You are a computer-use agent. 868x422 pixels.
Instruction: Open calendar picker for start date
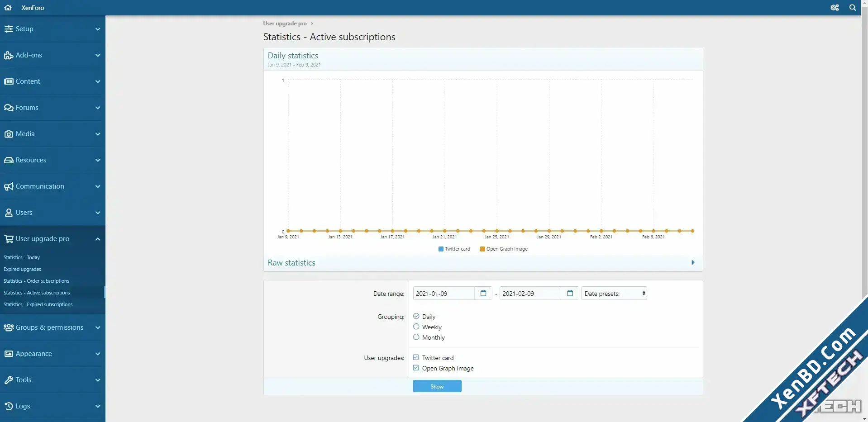tap(483, 293)
